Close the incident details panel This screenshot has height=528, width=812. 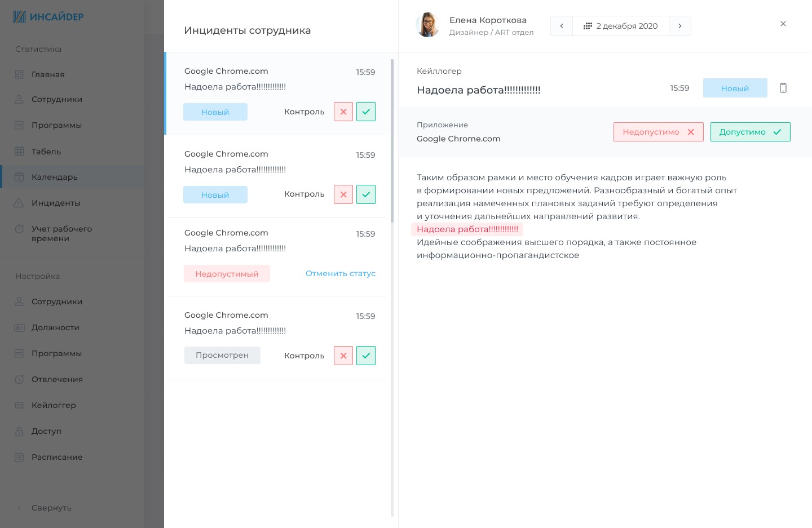[x=783, y=24]
